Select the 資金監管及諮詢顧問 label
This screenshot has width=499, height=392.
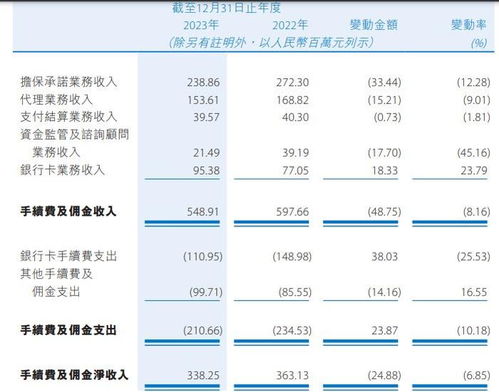coord(75,135)
